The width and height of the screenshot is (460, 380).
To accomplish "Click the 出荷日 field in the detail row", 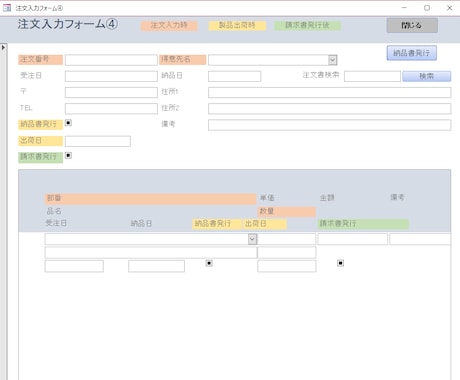I will coord(287,266).
